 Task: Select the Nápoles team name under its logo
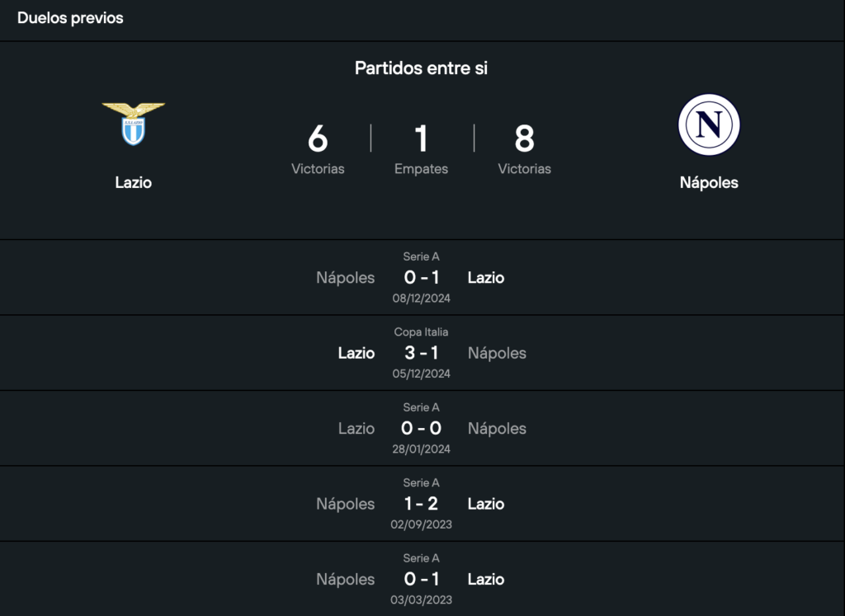click(709, 182)
